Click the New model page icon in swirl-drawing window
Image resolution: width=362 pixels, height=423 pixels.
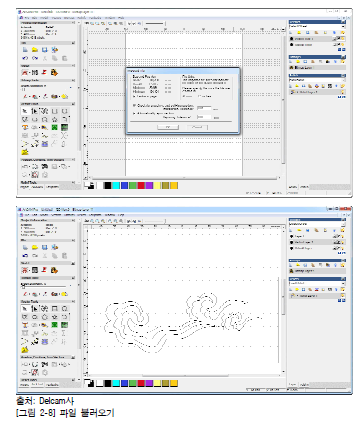pyautogui.click(x=25, y=247)
